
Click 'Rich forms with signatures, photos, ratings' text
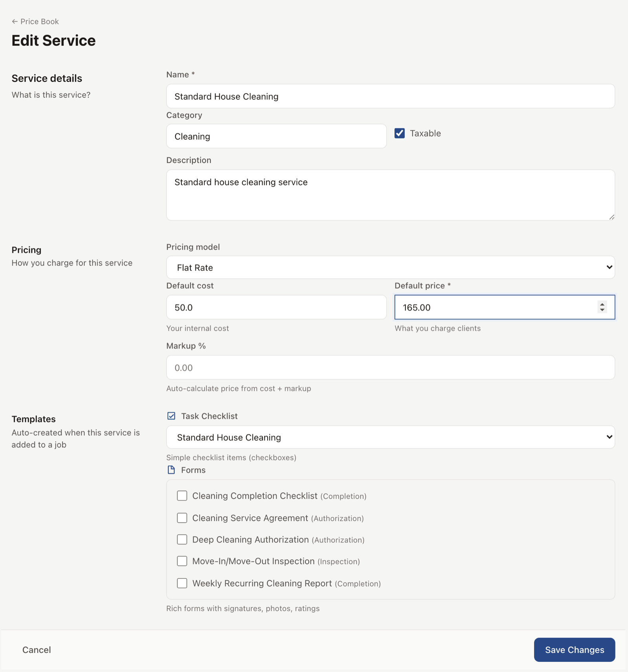point(243,608)
